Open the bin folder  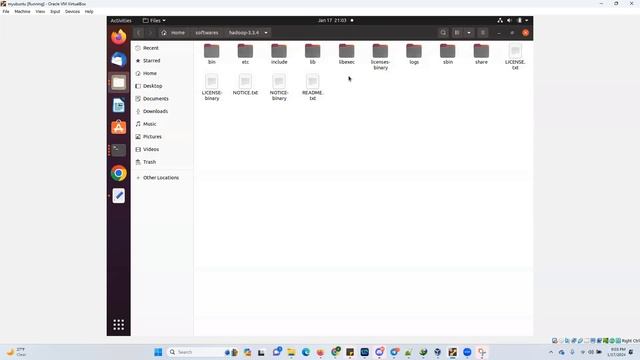point(211,53)
